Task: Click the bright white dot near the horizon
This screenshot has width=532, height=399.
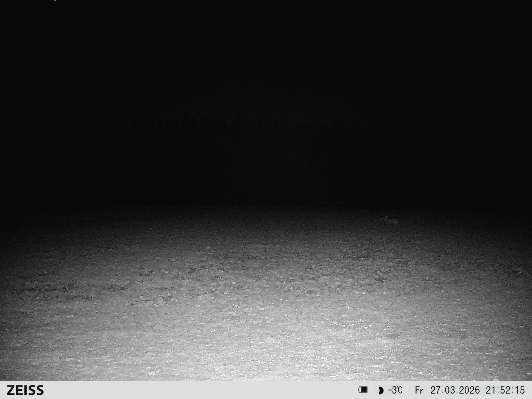Action: (x=386, y=217)
